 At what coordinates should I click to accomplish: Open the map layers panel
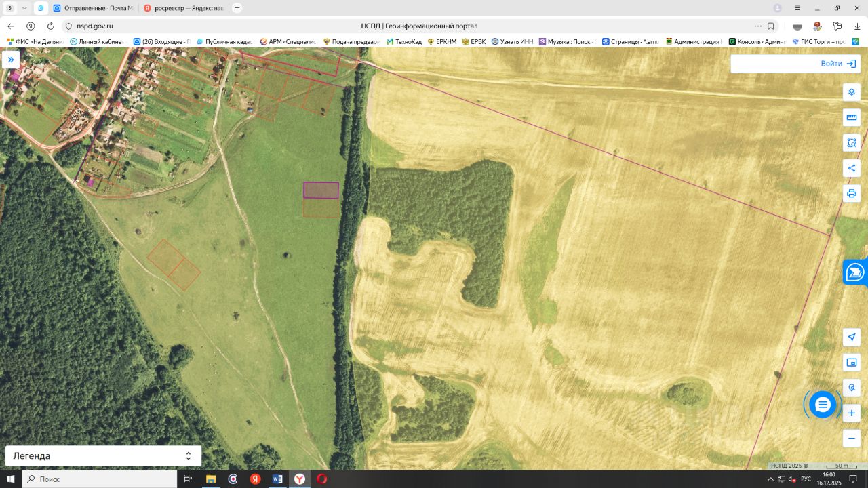[x=852, y=92]
